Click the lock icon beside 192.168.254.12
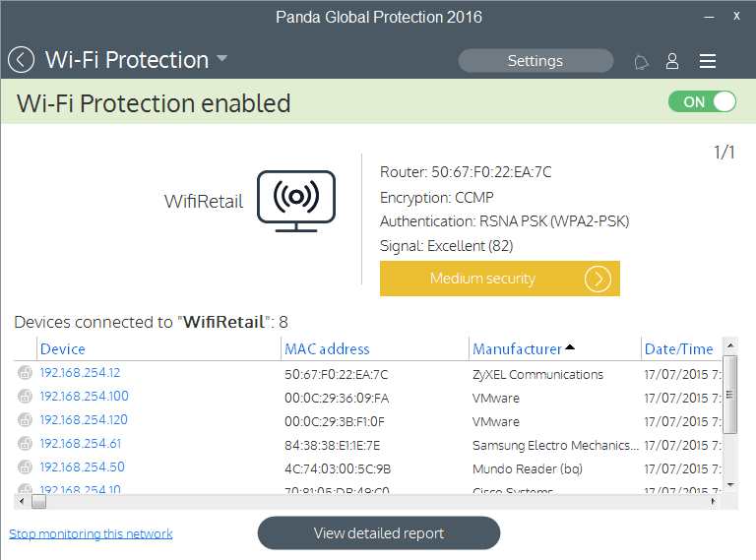756x560 pixels. coord(25,373)
